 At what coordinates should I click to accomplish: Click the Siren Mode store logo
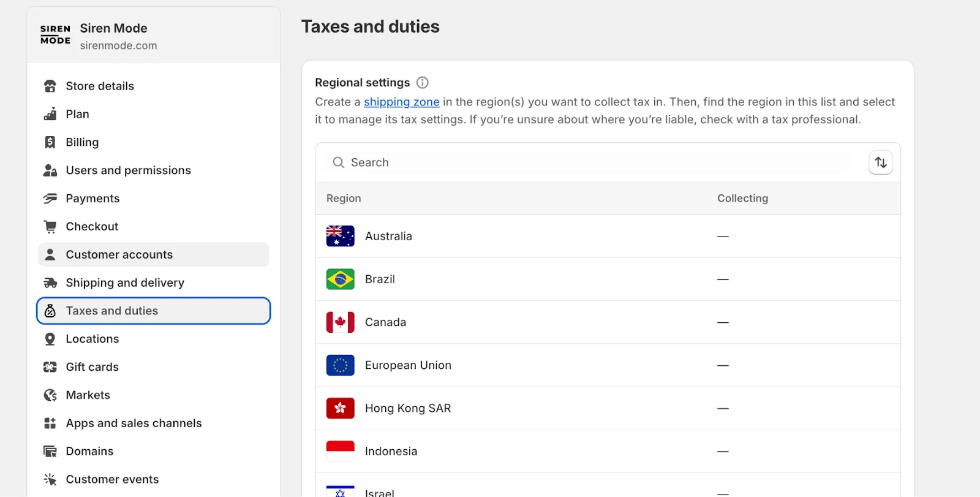[55, 35]
